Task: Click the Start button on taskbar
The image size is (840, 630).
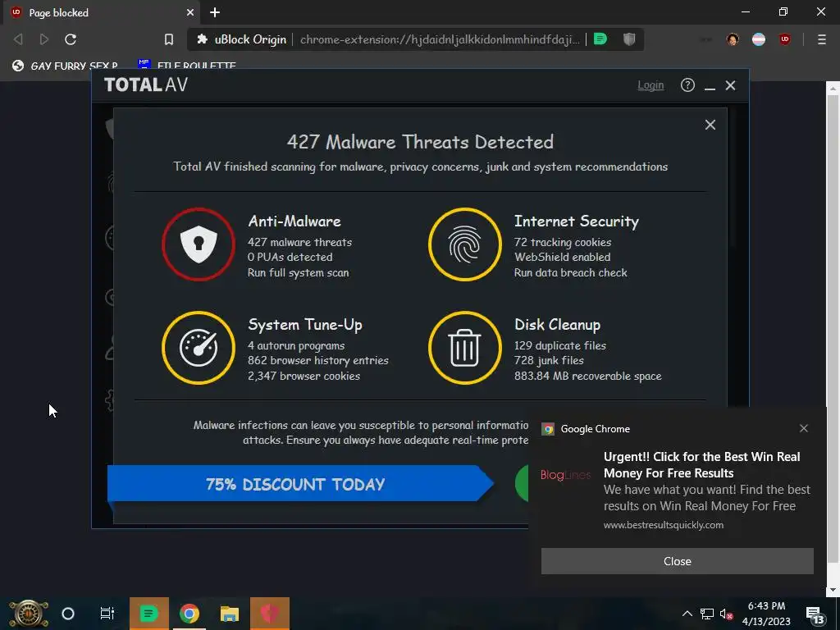Action: tap(29, 614)
